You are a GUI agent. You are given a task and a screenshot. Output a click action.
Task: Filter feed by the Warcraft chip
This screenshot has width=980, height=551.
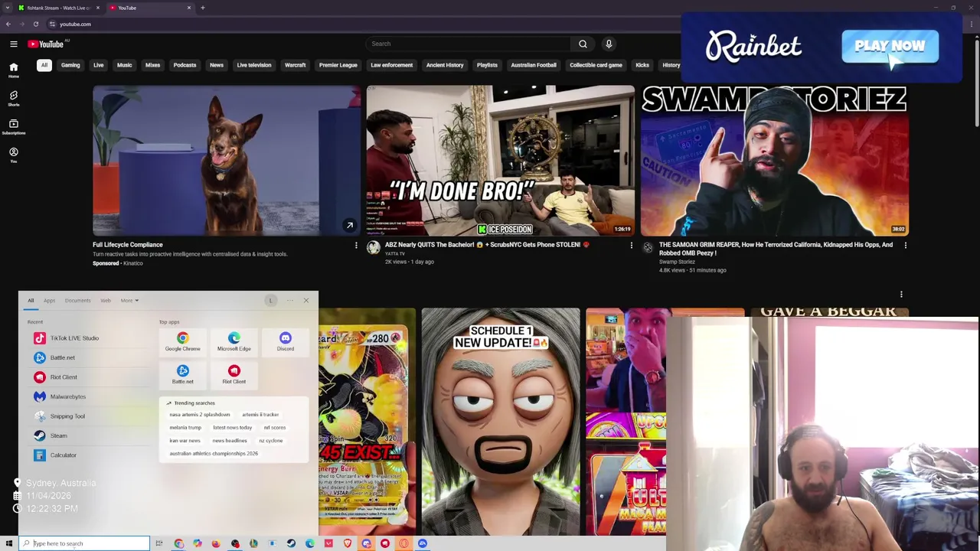click(295, 65)
